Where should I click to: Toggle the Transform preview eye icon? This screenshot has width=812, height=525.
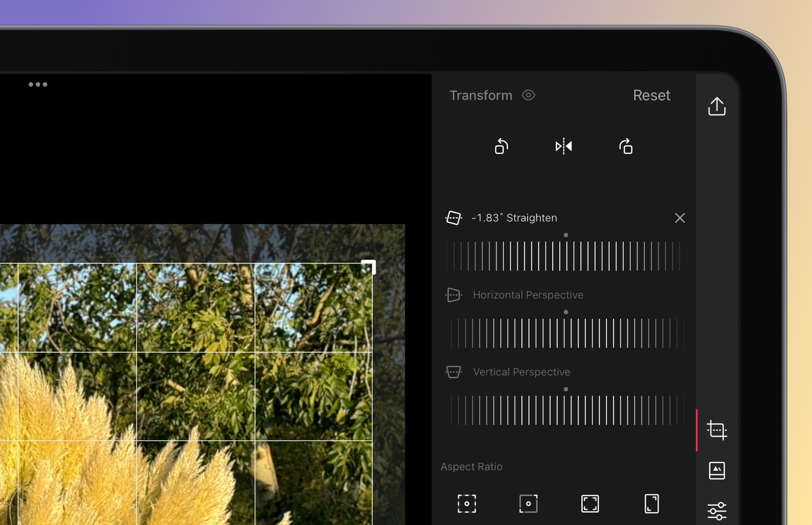529,95
